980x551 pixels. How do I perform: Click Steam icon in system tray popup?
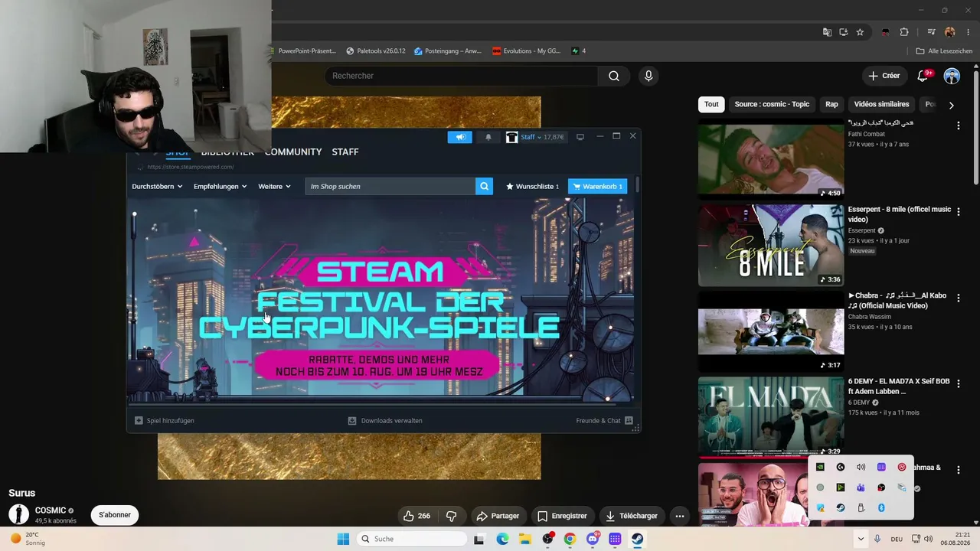point(841,508)
